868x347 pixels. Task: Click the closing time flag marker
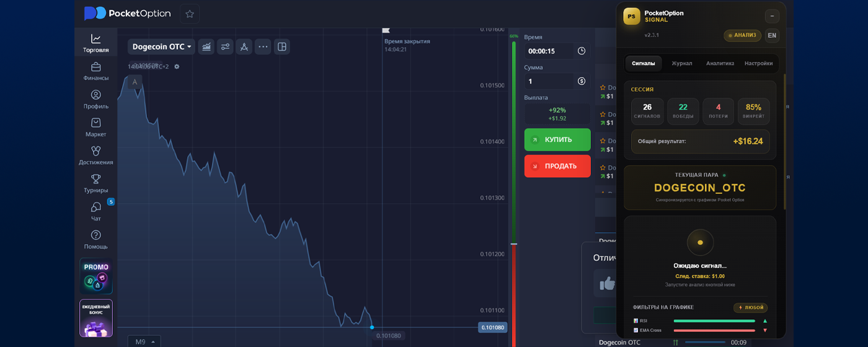(386, 29)
